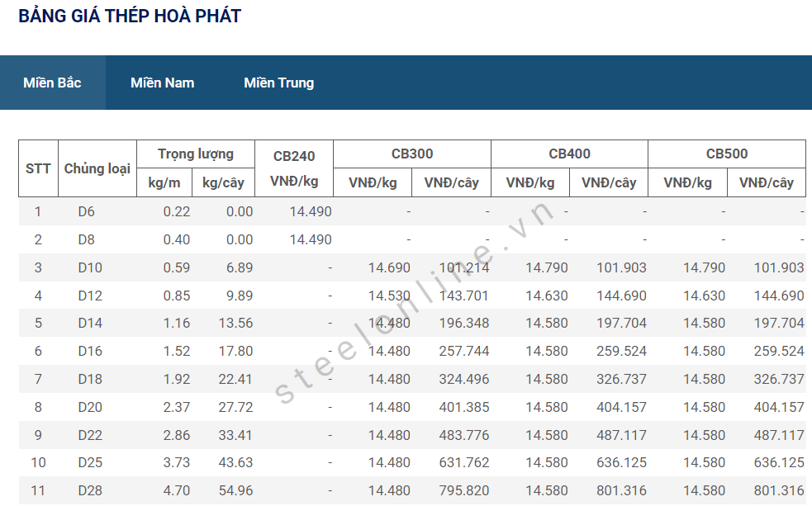
Task: Click the 4.70 kg/m value for D28
Action: [x=177, y=490]
